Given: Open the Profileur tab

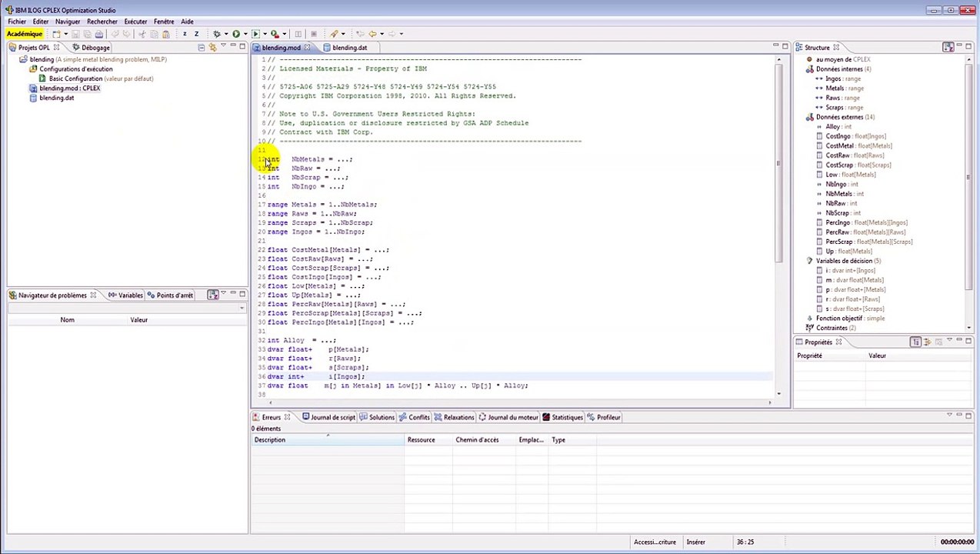Looking at the screenshot, I should [x=604, y=417].
